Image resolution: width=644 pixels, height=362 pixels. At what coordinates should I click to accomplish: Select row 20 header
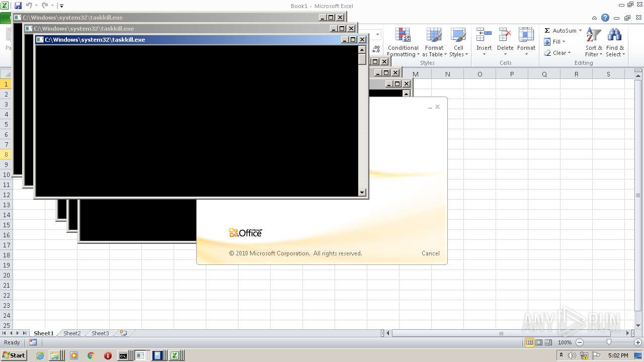[x=6, y=275]
